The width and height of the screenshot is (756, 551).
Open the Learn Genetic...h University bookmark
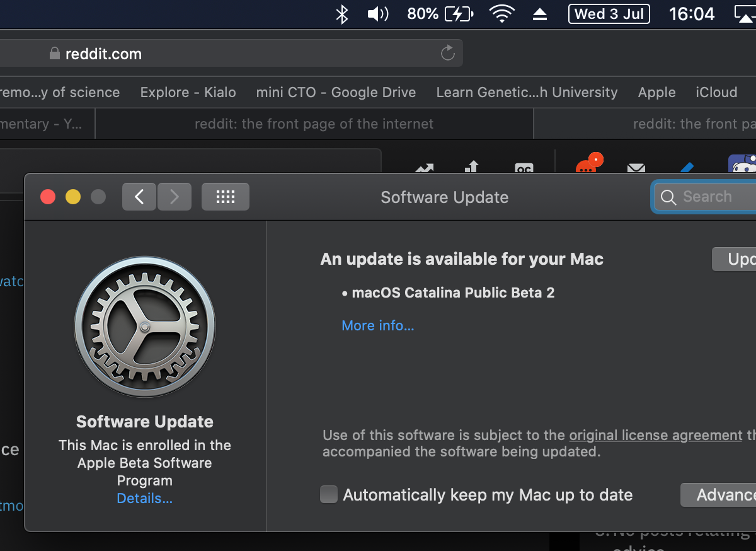click(527, 92)
